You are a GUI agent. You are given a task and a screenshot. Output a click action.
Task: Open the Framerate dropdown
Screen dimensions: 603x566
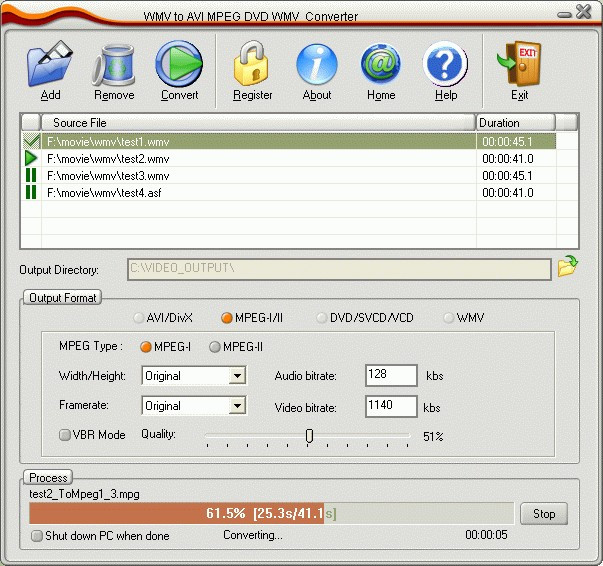[x=237, y=406]
